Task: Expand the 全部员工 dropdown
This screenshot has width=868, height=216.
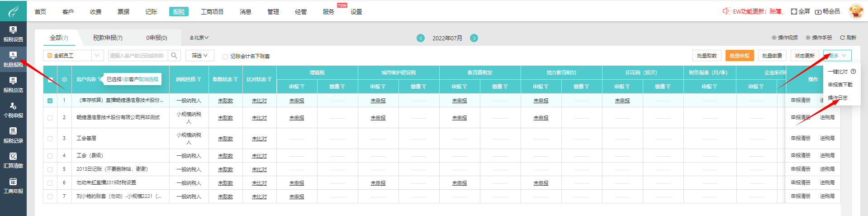Action: tap(97, 56)
